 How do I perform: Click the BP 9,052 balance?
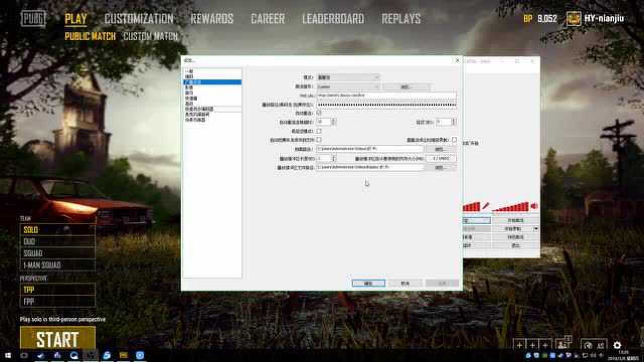(x=540, y=19)
